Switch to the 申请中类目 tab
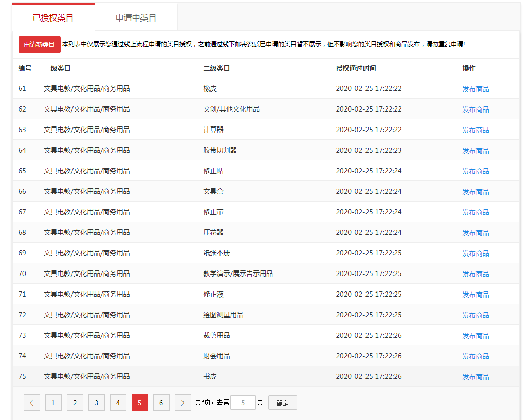The height and width of the screenshot is (420, 531). (x=136, y=16)
